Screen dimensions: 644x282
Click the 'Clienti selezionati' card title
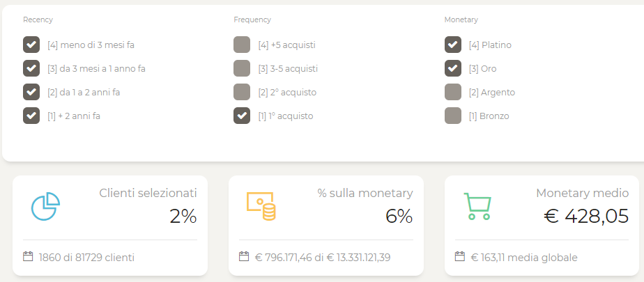tap(148, 193)
